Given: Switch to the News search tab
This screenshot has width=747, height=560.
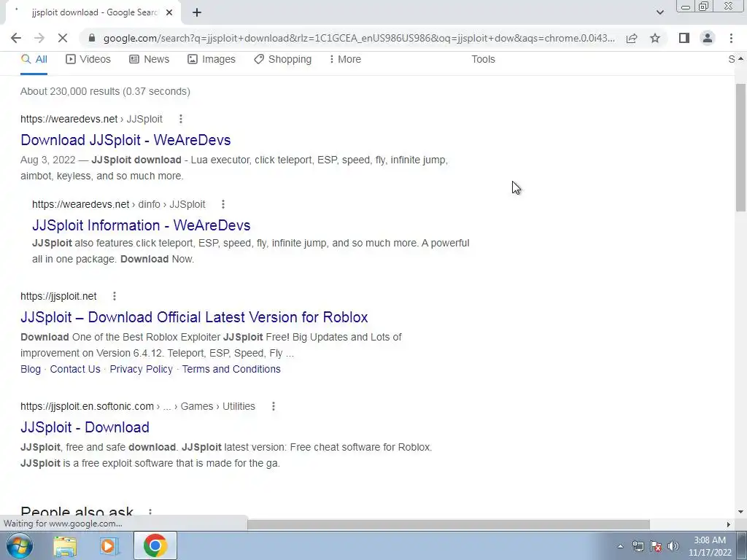Looking at the screenshot, I should click(x=149, y=59).
